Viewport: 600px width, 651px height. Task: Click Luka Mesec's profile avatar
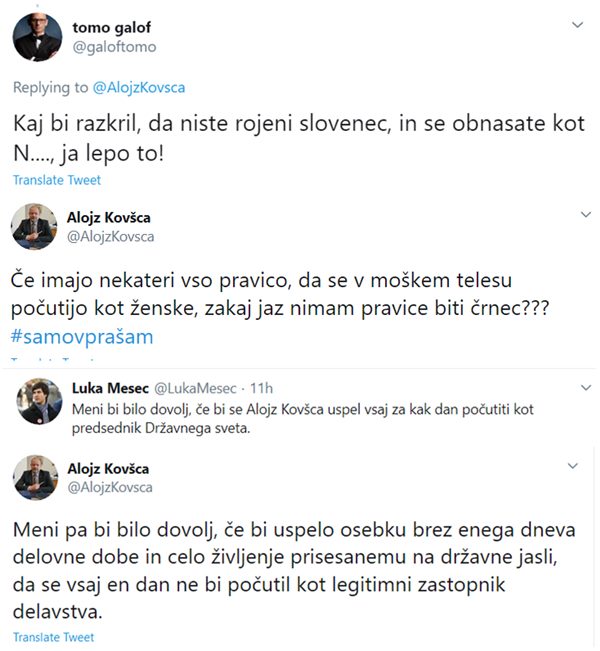click(x=39, y=400)
